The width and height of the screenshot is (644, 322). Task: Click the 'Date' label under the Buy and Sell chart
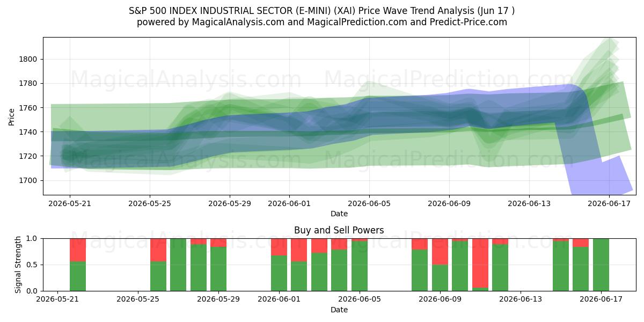(339, 310)
